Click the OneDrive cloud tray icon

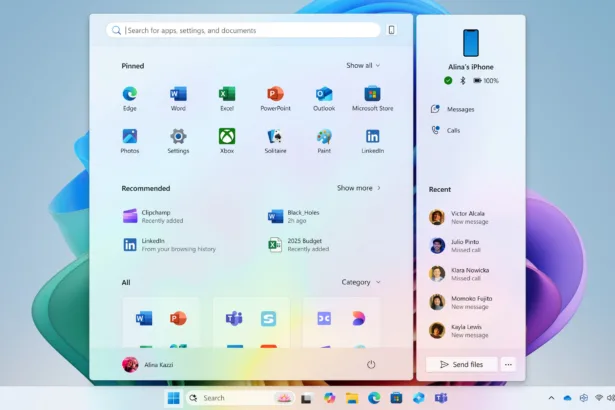(x=567, y=398)
